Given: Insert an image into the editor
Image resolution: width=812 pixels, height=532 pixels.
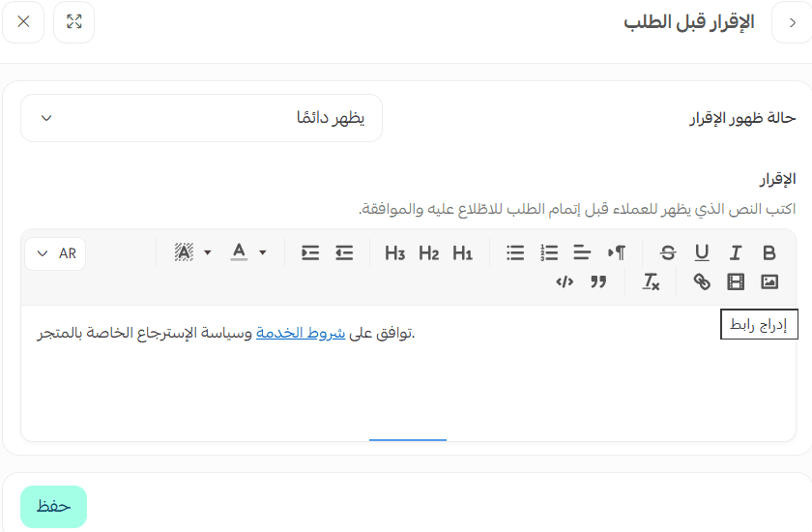Looking at the screenshot, I should click(769, 281).
